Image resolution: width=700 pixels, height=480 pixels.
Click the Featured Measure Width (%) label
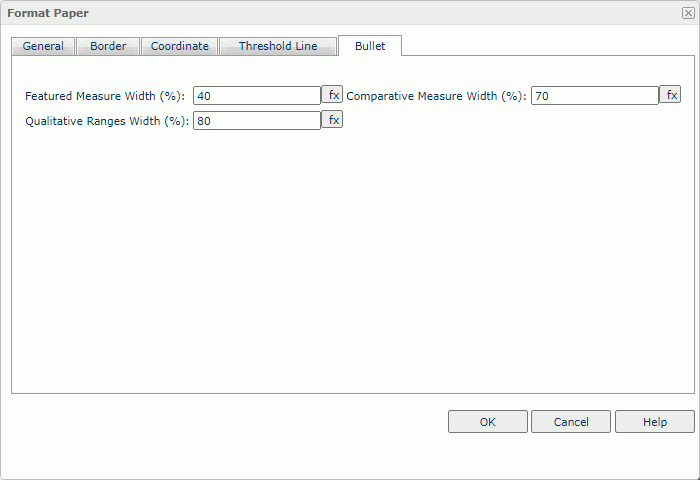point(105,96)
